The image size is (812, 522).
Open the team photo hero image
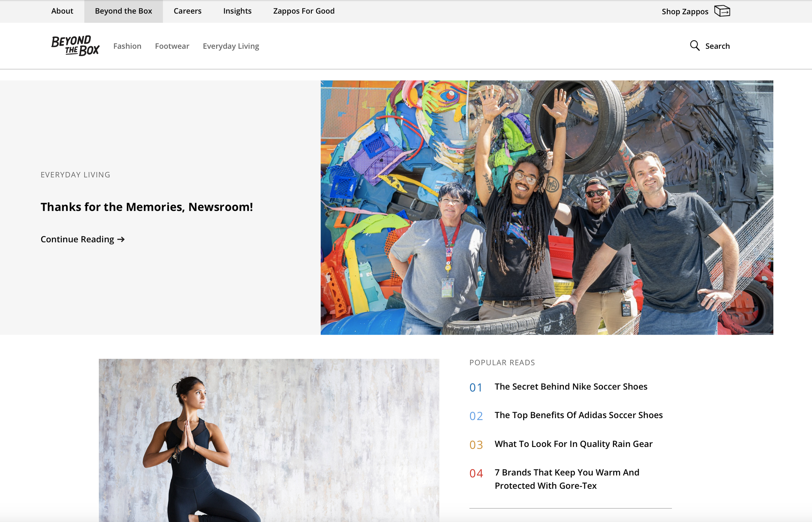coord(547,207)
